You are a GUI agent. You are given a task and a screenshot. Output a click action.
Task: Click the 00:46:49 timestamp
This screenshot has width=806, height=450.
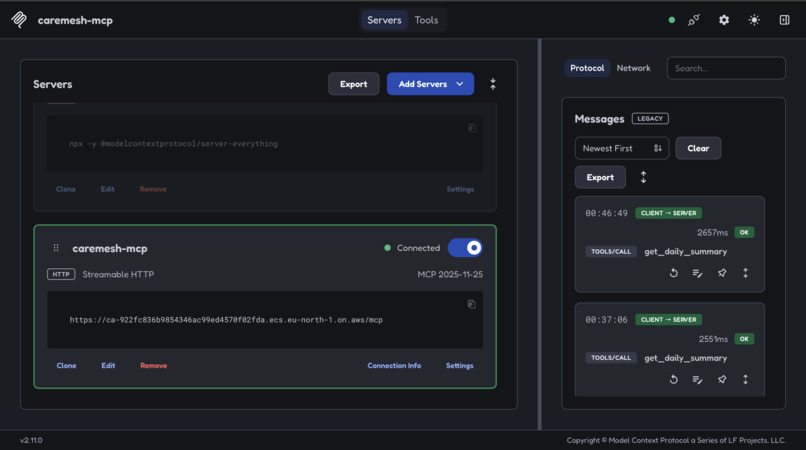coord(606,213)
